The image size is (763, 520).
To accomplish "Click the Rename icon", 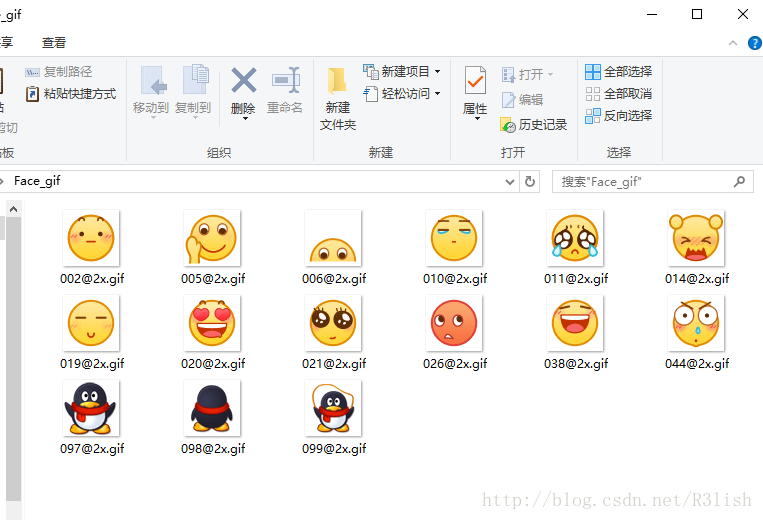I will (x=286, y=80).
